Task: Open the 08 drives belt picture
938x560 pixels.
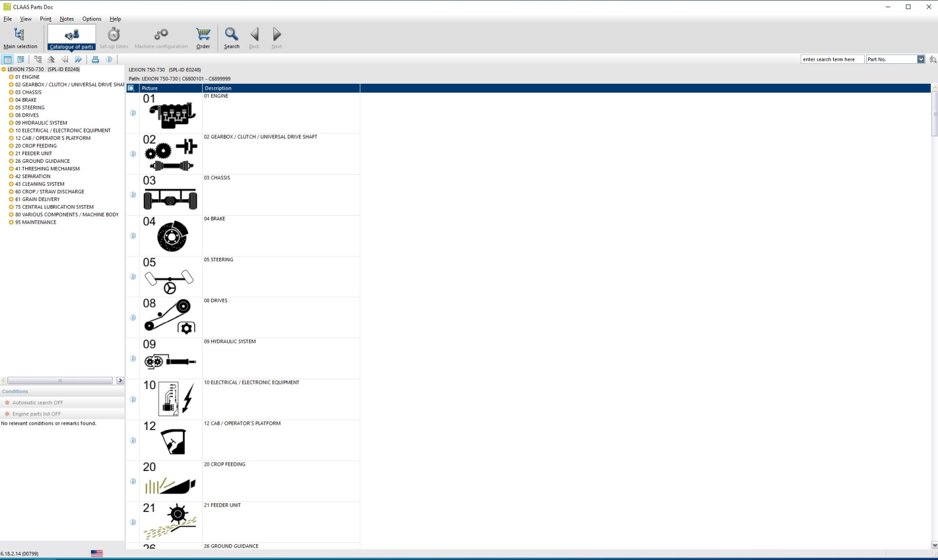Action: pos(171,317)
